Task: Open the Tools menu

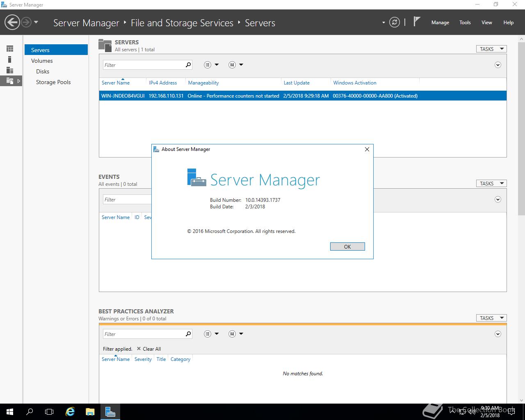Action: (465, 23)
